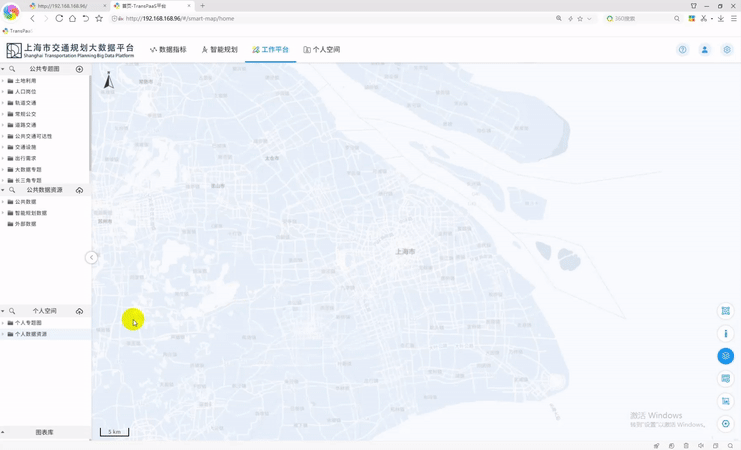Click the round map tool above the locate target

pyautogui.click(x=725, y=401)
